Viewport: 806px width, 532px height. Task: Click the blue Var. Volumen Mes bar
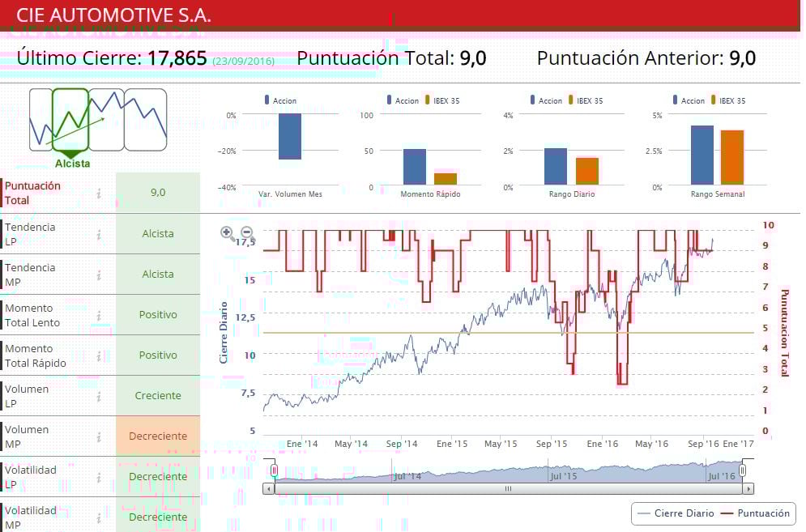290,136
